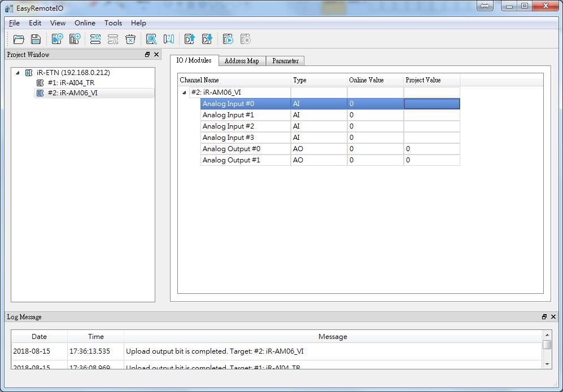
Task: Switch to the Address Map tab
Action: [242, 61]
